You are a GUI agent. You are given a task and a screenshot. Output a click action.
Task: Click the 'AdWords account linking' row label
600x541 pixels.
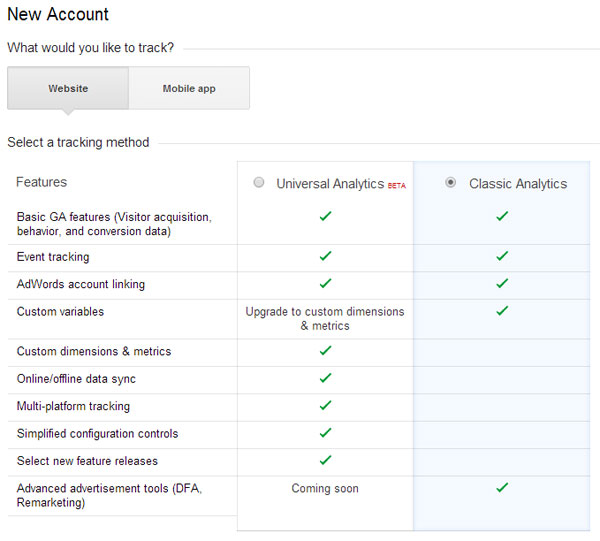point(81,284)
